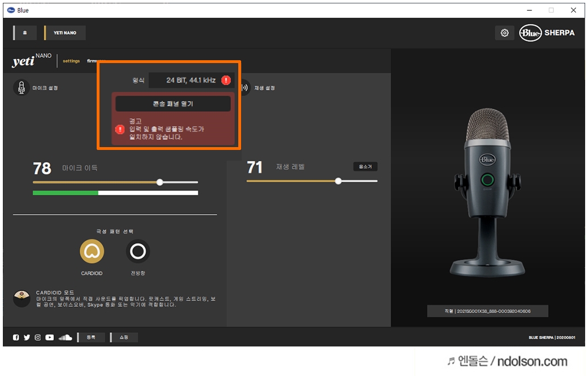Click the 등록 register button
This screenshot has height=376, width=588.
point(91,337)
